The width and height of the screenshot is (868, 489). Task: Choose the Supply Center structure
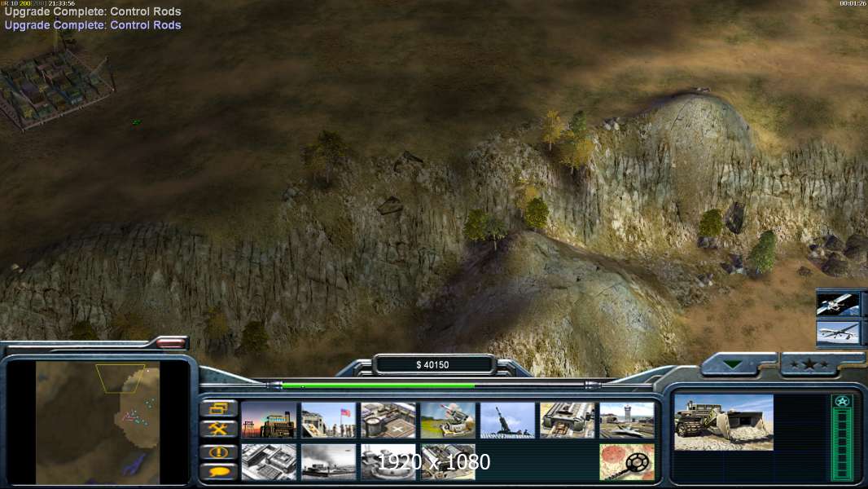click(x=388, y=420)
